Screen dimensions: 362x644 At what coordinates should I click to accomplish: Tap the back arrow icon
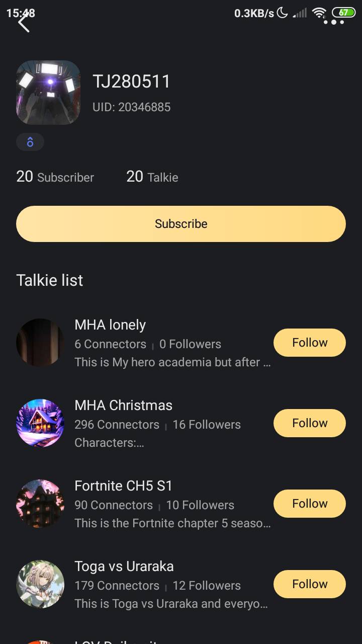click(24, 23)
